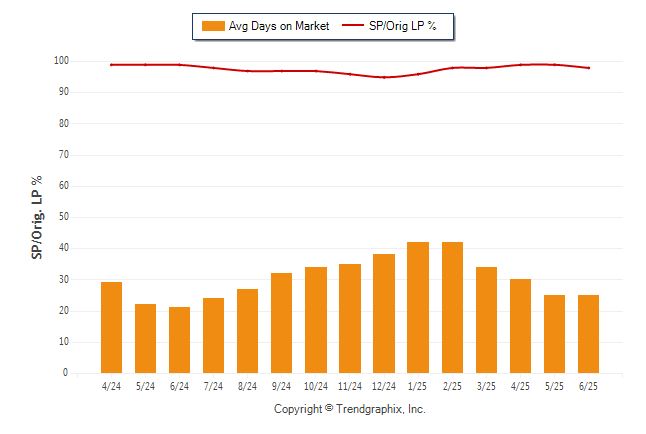Select red line data point at 4/24
The width and height of the screenshot is (646, 434).
pos(111,65)
